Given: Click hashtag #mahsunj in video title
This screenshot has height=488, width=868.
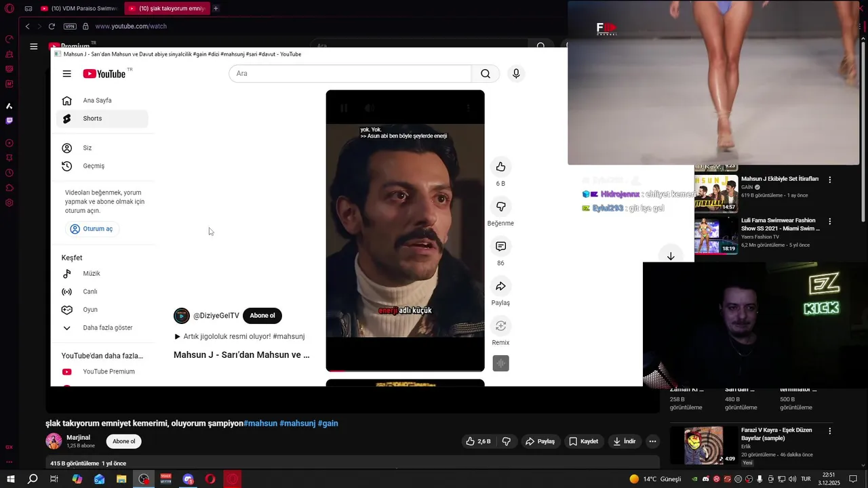Looking at the screenshot, I should point(298,423).
